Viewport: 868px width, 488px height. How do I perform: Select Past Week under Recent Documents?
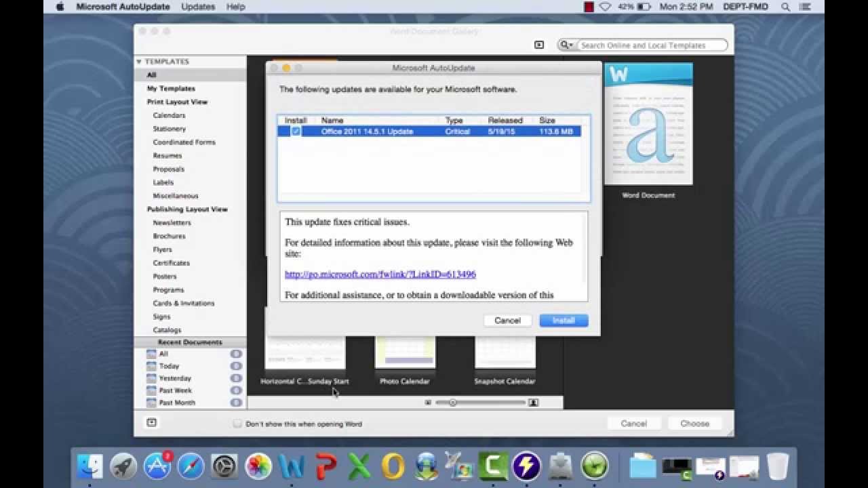coord(175,390)
